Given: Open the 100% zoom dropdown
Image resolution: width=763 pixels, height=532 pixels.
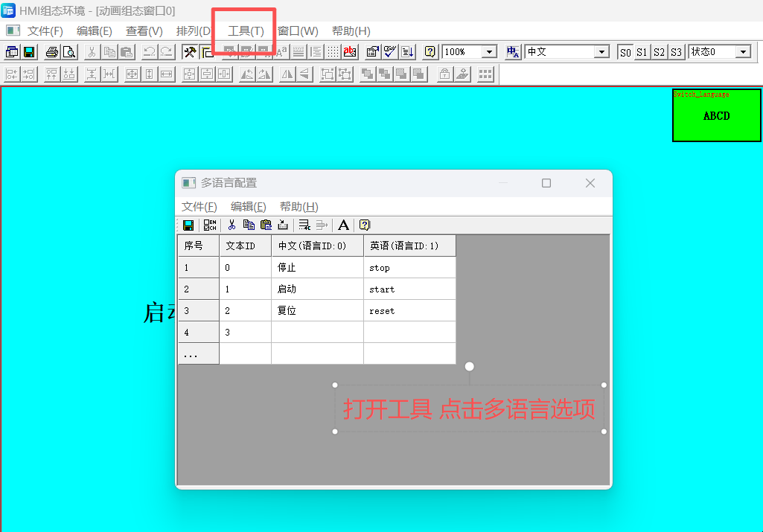Looking at the screenshot, I should 490,51.
